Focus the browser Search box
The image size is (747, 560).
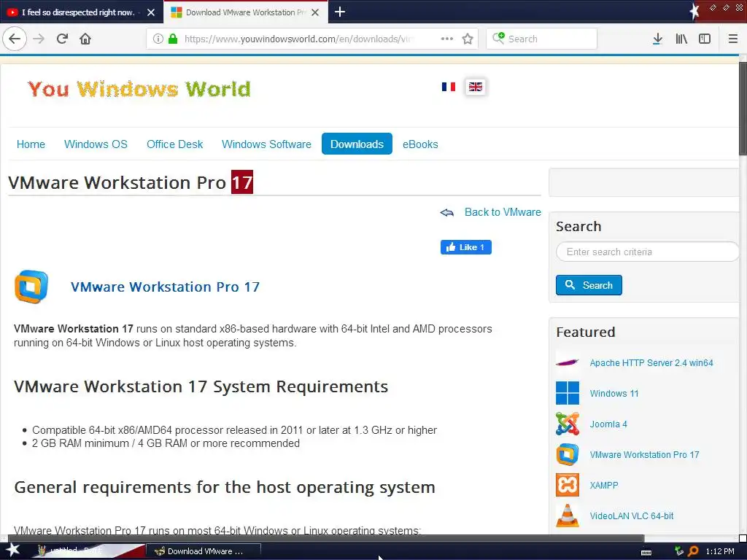pyautogui.click(x=541, y=39)
